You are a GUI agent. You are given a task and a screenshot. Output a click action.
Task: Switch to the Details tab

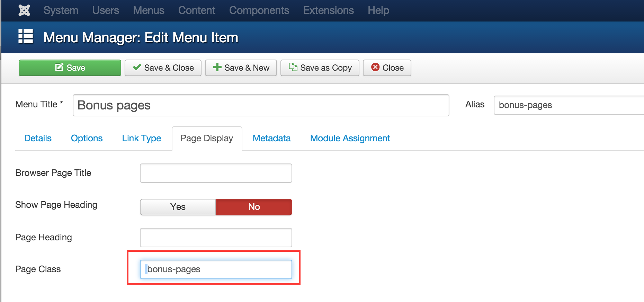pos(38,139)
